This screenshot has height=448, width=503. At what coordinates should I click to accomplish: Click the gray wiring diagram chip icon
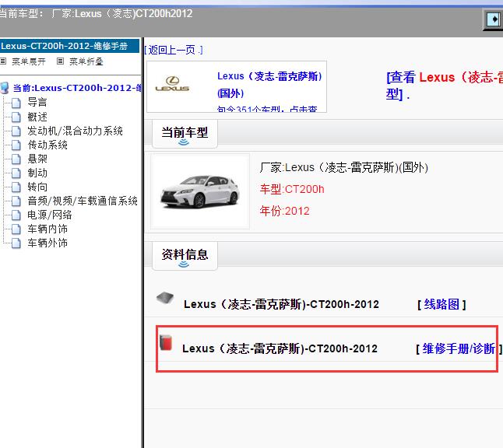(x=165, y=298)
